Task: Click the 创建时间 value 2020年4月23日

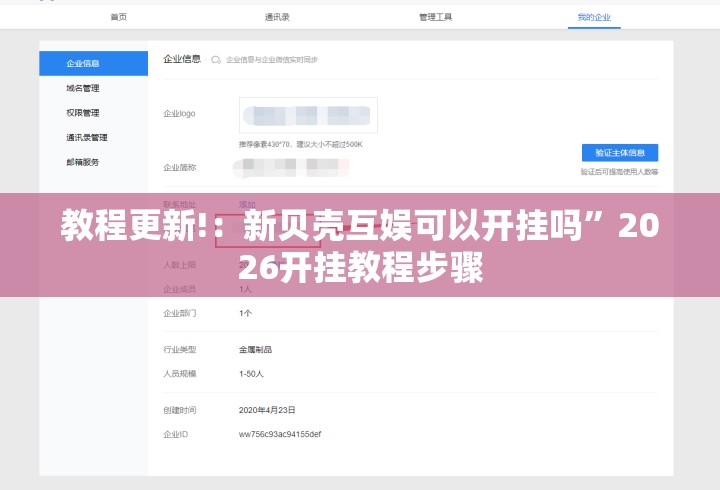Action: pyautogui.click(x=267, y=410)
